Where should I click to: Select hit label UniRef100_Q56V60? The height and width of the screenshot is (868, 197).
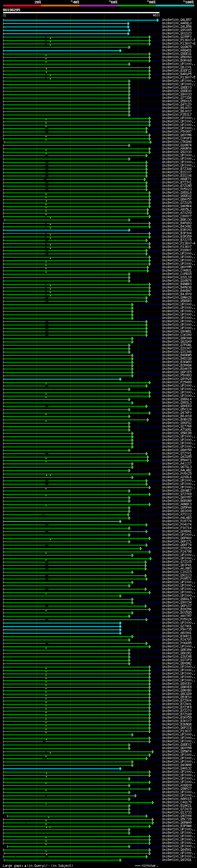coord(177,57)
